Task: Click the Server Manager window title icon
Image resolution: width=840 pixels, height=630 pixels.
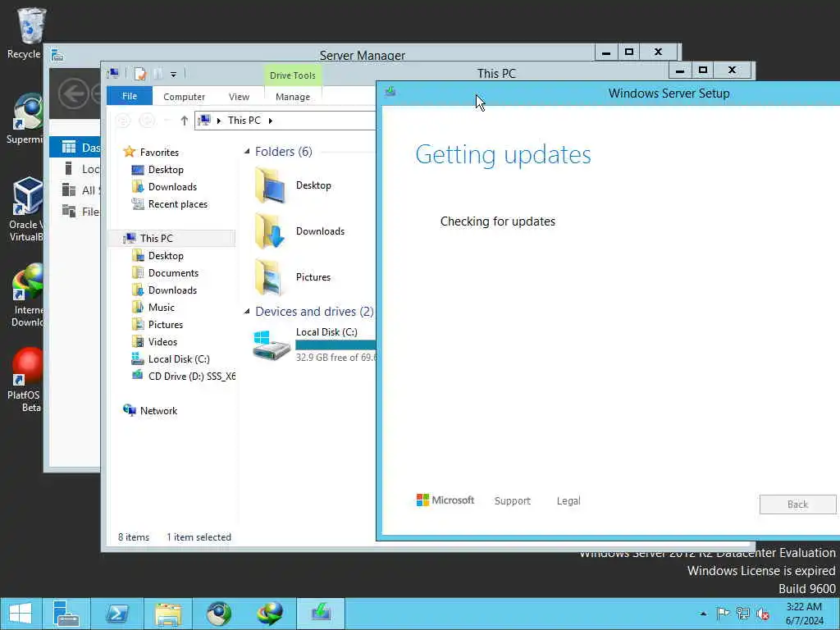Action: click(x=57, y=55)
